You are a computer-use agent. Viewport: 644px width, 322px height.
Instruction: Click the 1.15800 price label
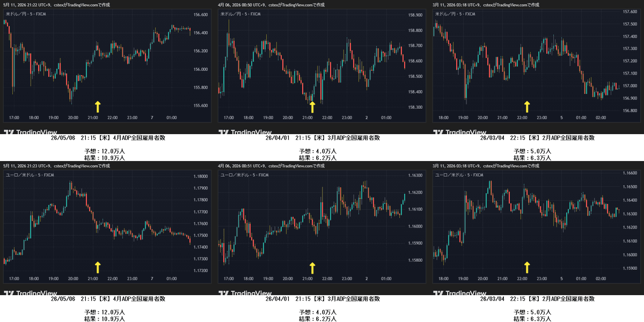click(x=416, y=260)
